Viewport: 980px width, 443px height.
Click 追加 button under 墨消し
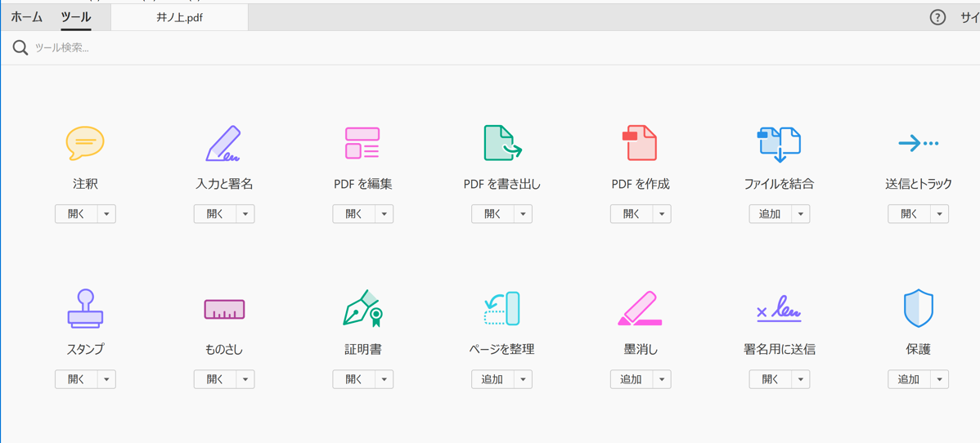tap(631, 379)
